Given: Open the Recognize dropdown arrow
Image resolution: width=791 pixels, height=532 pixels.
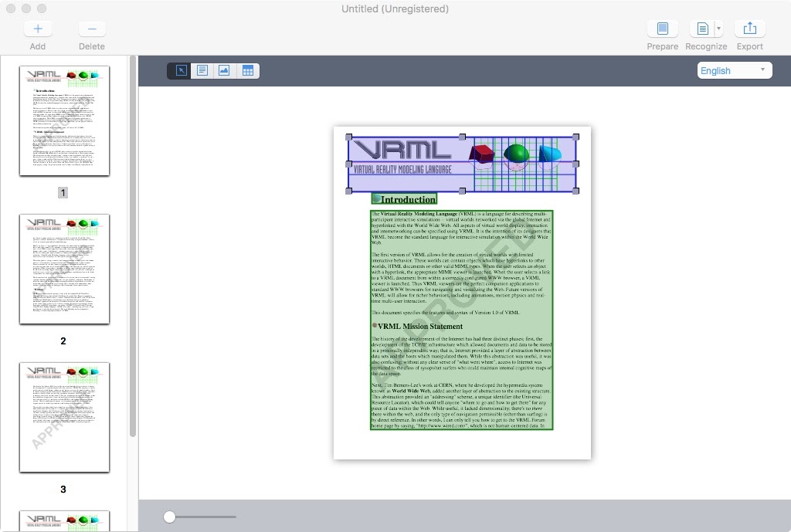Looking at the screenshot, I should 719,29.
